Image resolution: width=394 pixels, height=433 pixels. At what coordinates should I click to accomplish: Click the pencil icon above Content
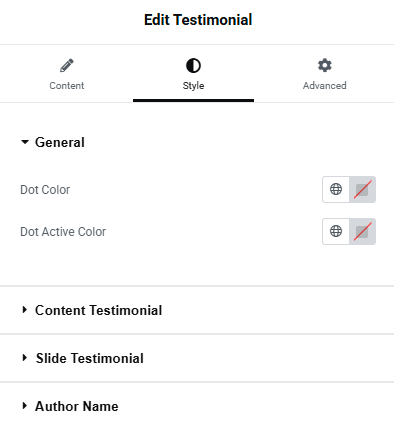pyautogui.click(x=67, y=65)
